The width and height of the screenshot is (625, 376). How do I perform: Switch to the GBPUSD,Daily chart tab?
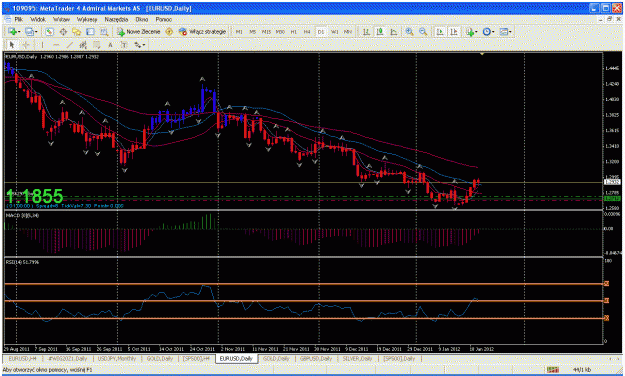coord(316,358)
